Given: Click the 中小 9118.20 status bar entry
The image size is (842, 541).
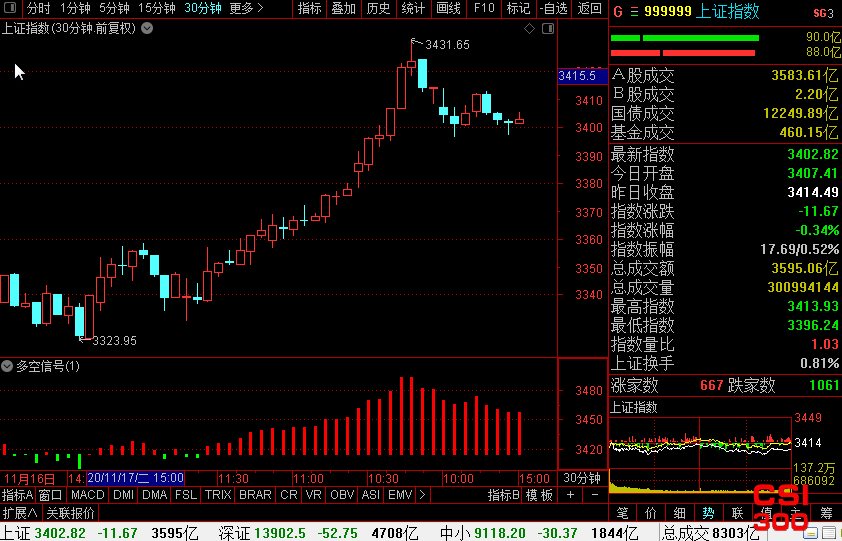Looking at the screenshot, I should [539, 533].
